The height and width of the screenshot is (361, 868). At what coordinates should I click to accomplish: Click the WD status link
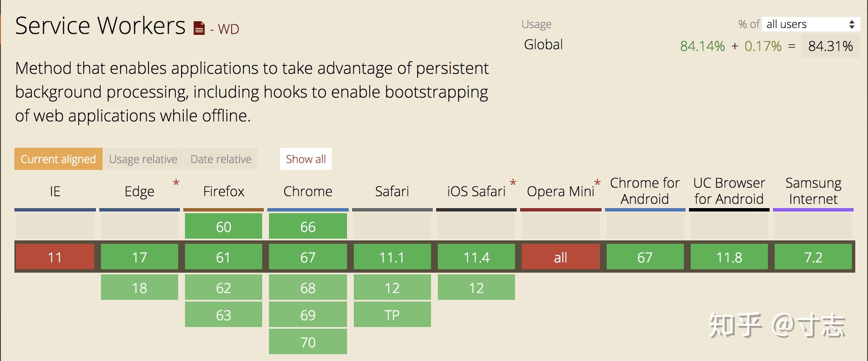[228, 29]
